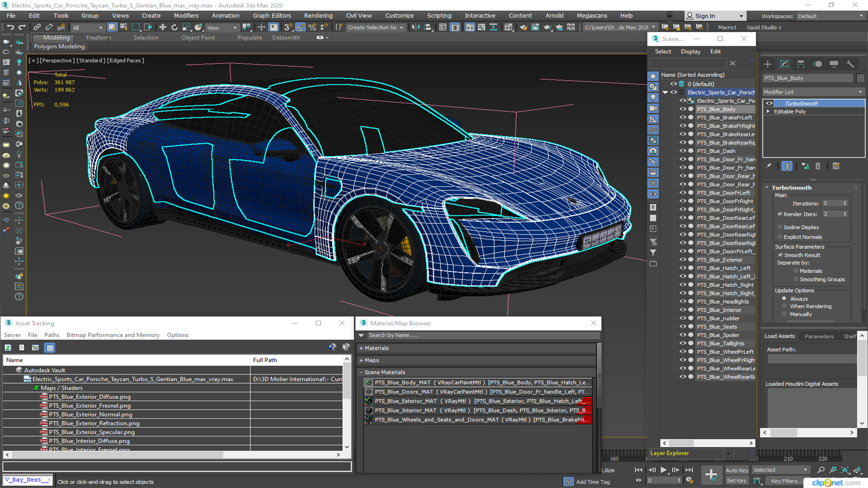
Task: Select PTS_Blue_Exterior_MAT material row
Action: 477,401
